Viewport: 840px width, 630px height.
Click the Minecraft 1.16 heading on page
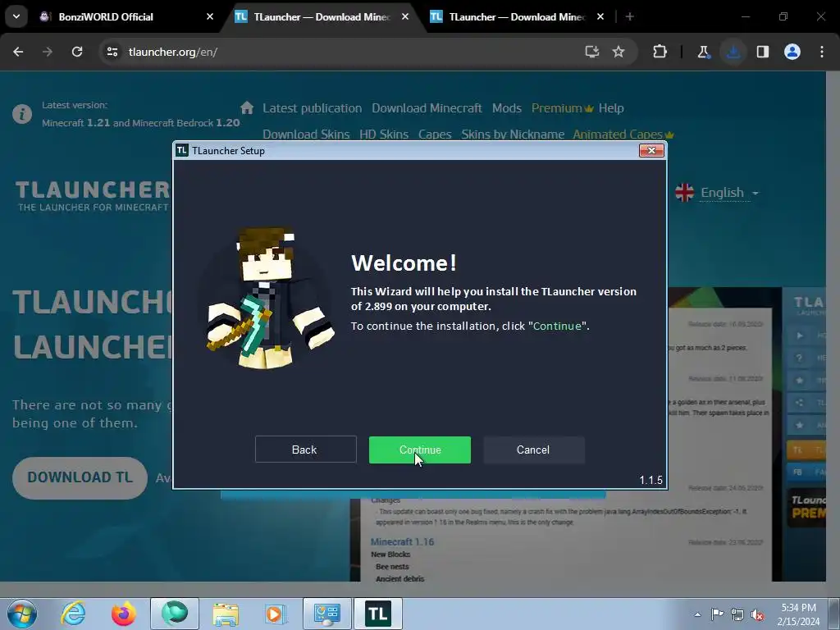tap(402, 541)
